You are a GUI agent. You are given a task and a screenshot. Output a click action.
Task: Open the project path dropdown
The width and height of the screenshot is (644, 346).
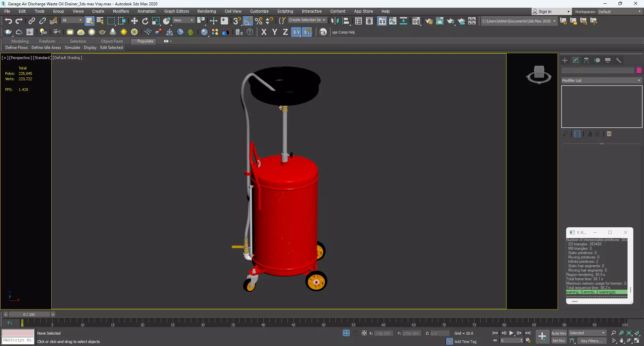click(519, 21)
